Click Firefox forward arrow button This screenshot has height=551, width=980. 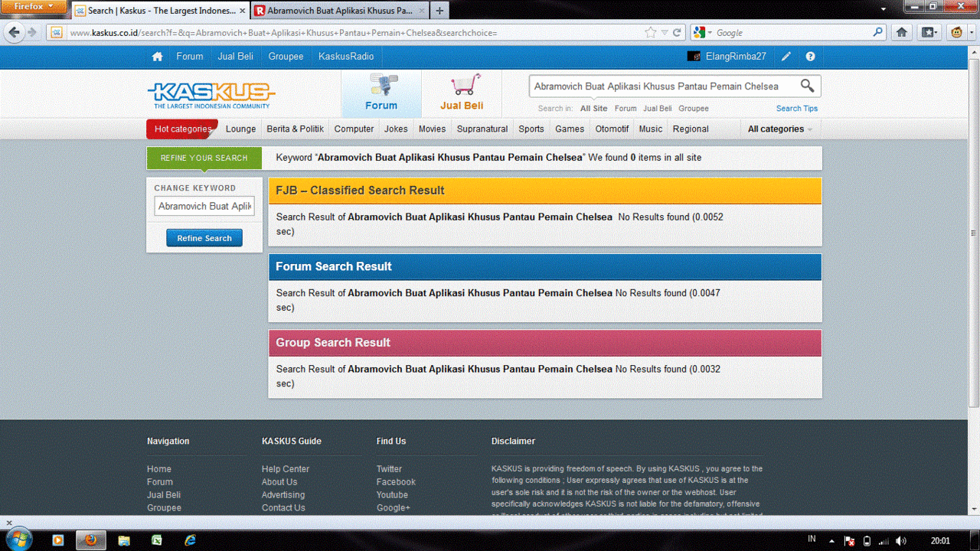click(32, 32)
